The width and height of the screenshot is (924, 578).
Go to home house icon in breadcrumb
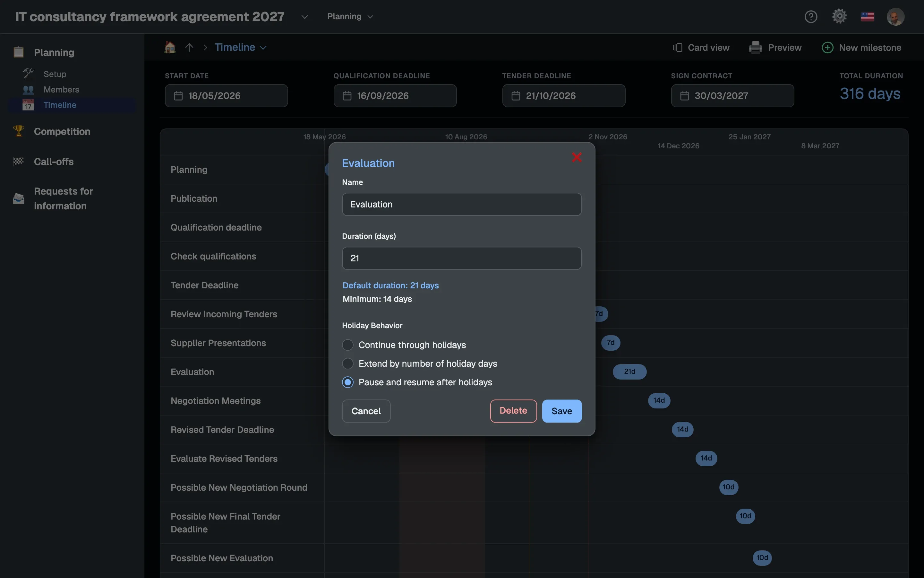click(170, 48)
